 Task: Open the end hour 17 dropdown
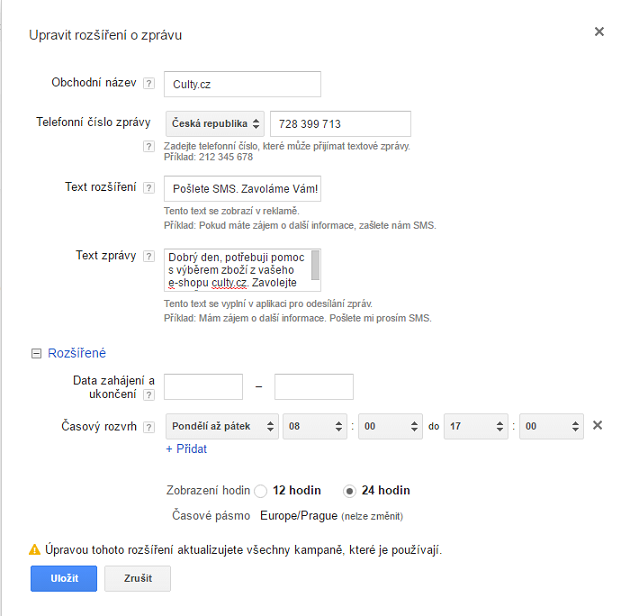[x=475, y=427]
